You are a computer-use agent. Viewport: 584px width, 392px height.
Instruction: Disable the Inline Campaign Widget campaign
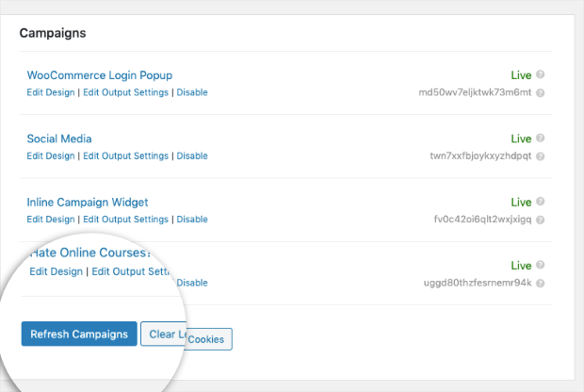click(192, 220)
